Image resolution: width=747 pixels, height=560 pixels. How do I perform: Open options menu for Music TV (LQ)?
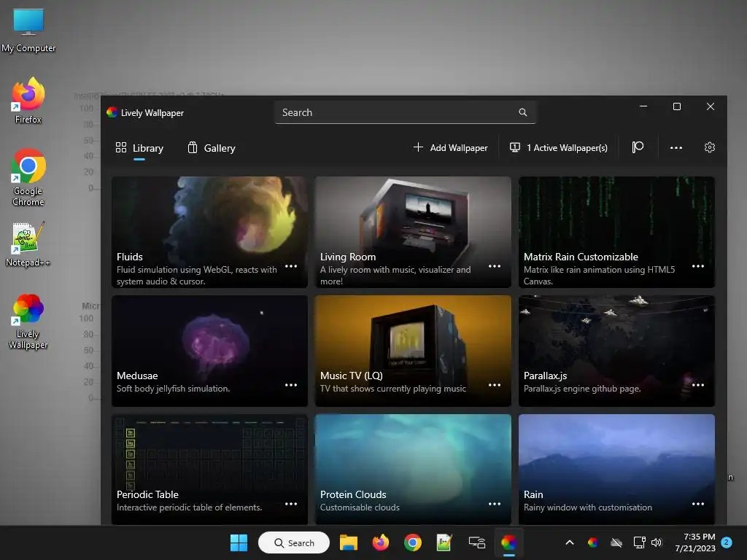[x=495, y=385]
